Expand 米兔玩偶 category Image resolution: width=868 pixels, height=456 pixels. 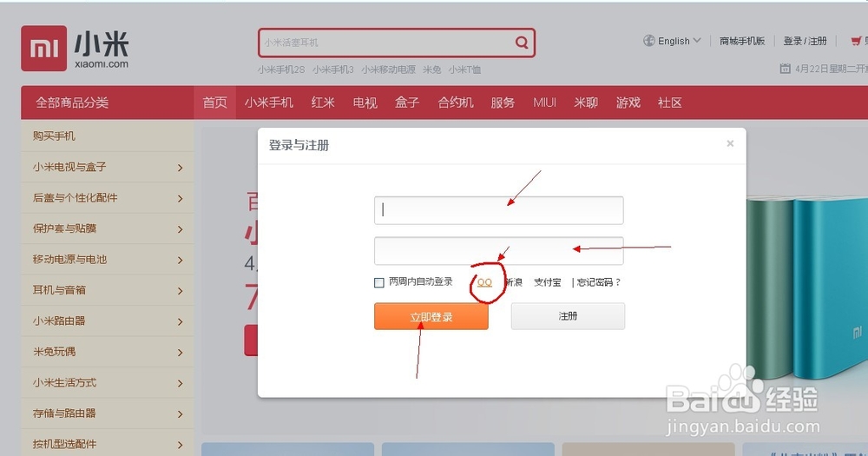[x=108, y=352]
